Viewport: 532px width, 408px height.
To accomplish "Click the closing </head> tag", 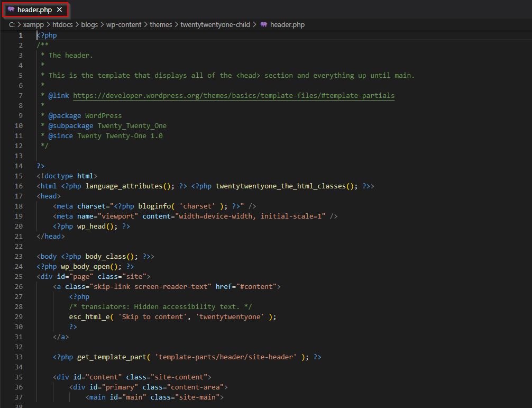I will coord(51,236).
